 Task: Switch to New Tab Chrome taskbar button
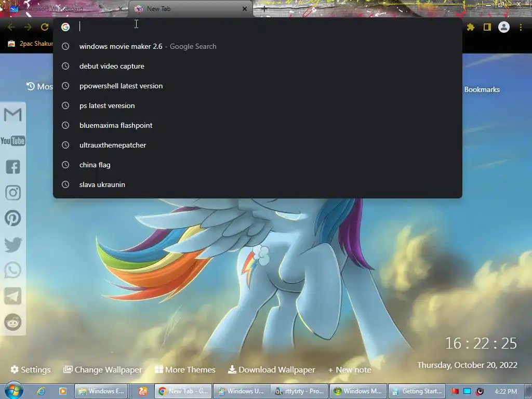183,391
